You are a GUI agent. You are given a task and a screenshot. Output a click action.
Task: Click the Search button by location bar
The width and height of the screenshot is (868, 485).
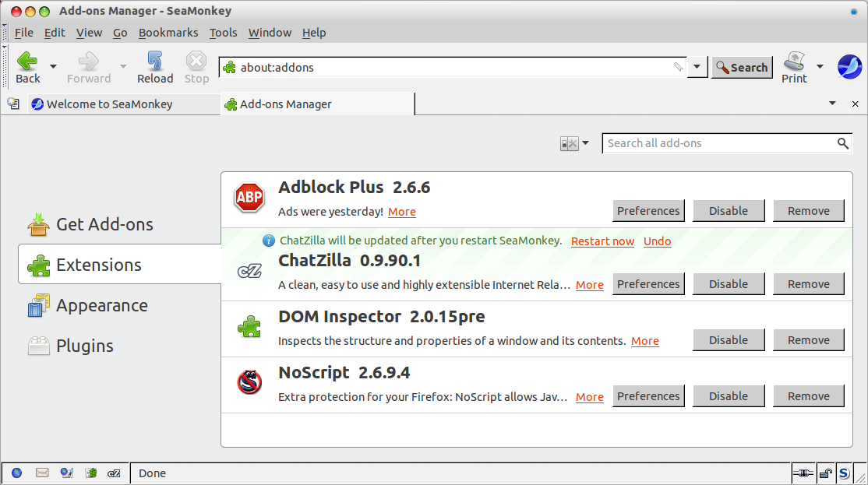[x=742, y=68]
